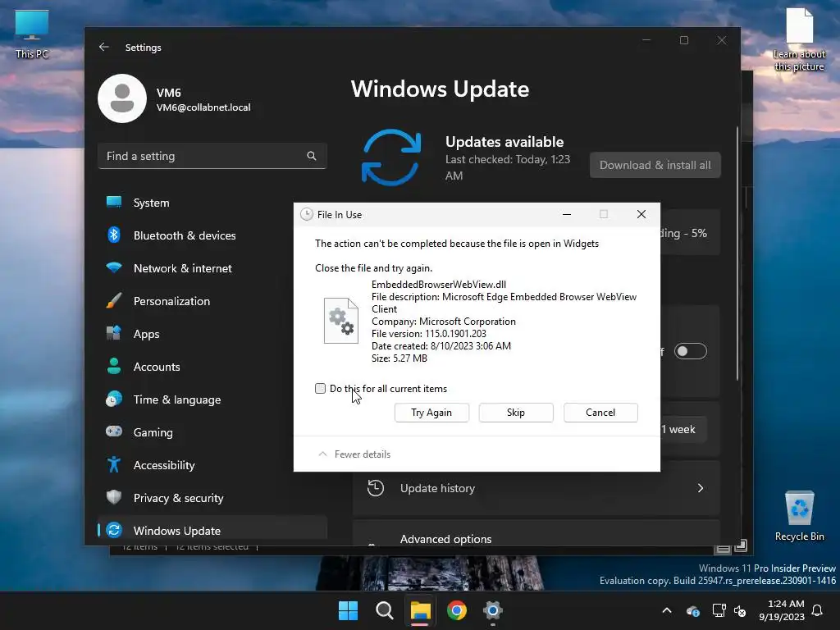Click Skip in File In Use dialog
The width and height of the screenshot is (840, 630).
tap(516, 413)
